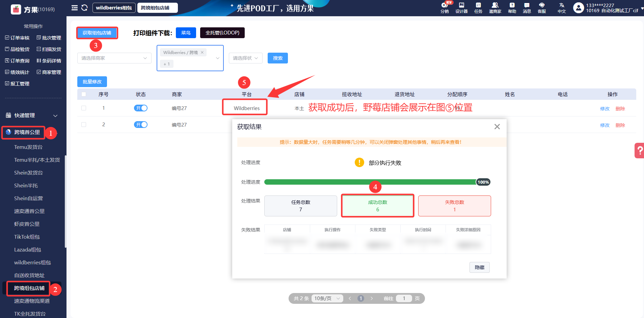Click the 任务总数 result card
The width and height of the screenshot is (644, 318).
(301, 206)
